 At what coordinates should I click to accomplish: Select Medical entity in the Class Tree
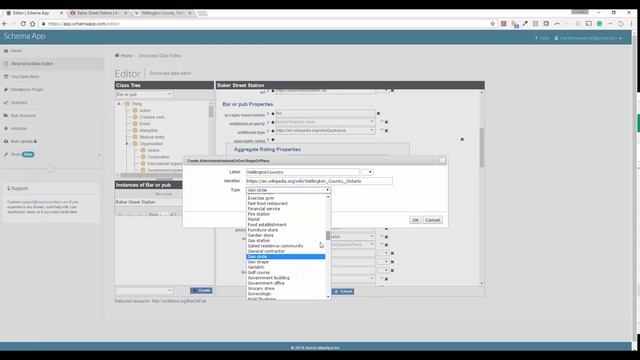(x=152, y=137)
